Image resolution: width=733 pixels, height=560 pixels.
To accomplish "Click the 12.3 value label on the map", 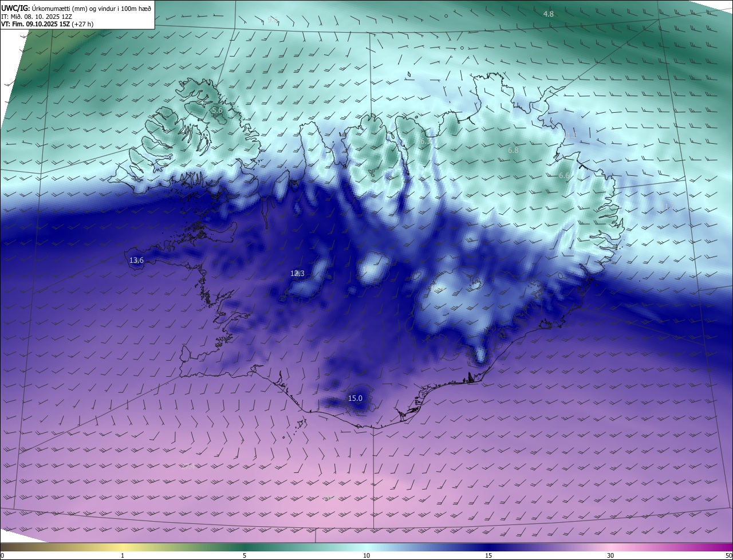I will click(297, 274).
